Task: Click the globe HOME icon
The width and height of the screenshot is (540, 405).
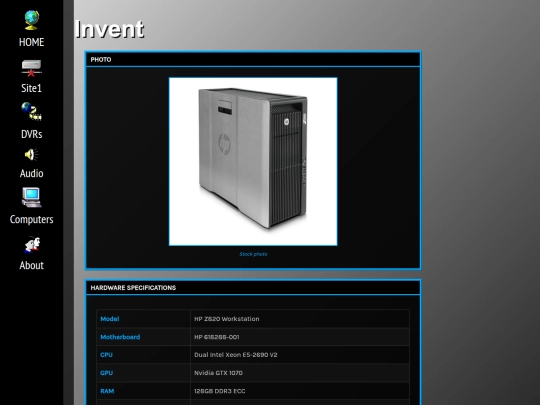Action: [31, 20]
